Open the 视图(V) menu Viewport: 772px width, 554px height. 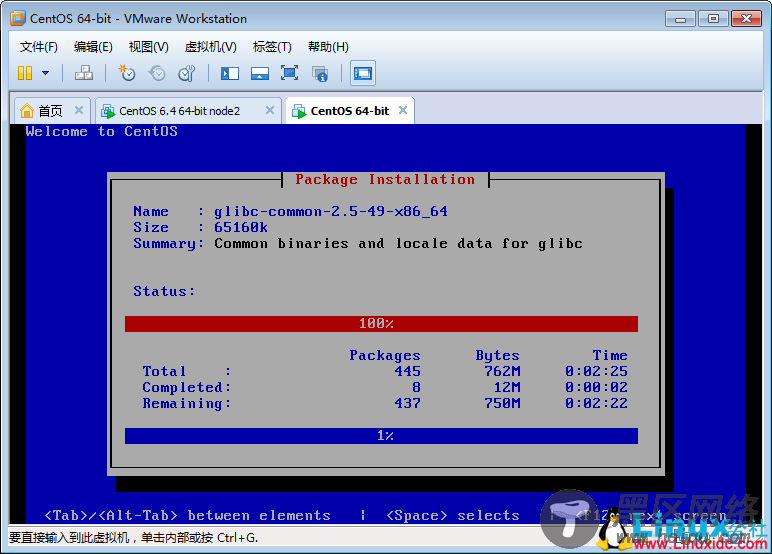(148, 47)
